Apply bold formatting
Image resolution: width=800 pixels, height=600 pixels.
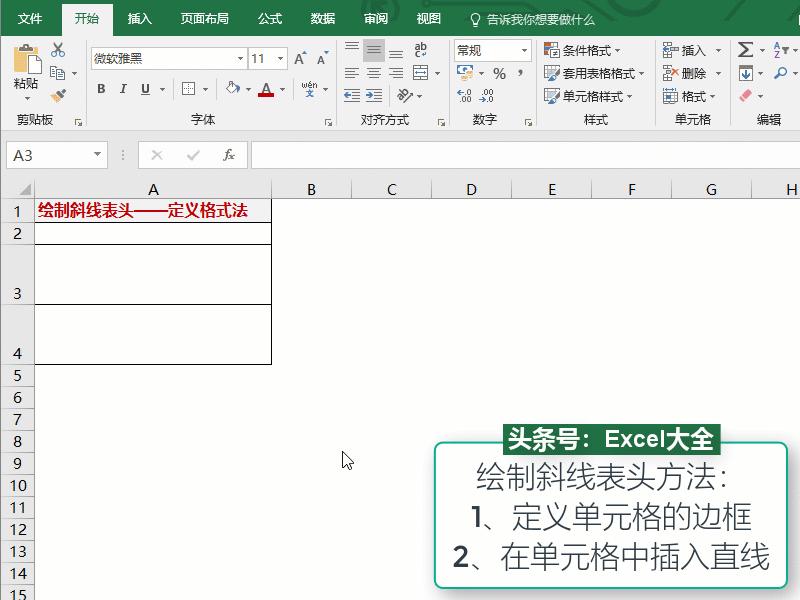pos(100,89)
